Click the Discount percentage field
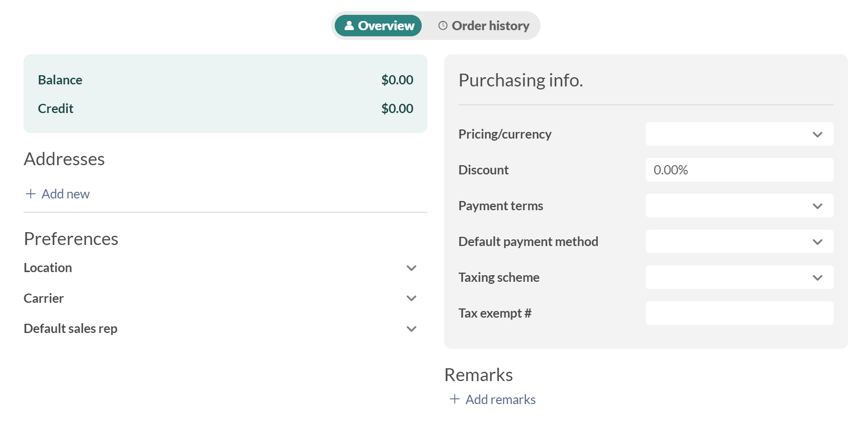Image resolution: width=868 pixels, height=424 pixels. (x=740, y=170)
